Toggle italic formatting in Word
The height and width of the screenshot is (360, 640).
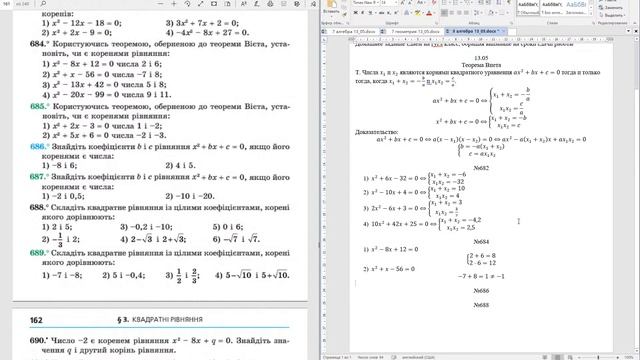(363, 13)
